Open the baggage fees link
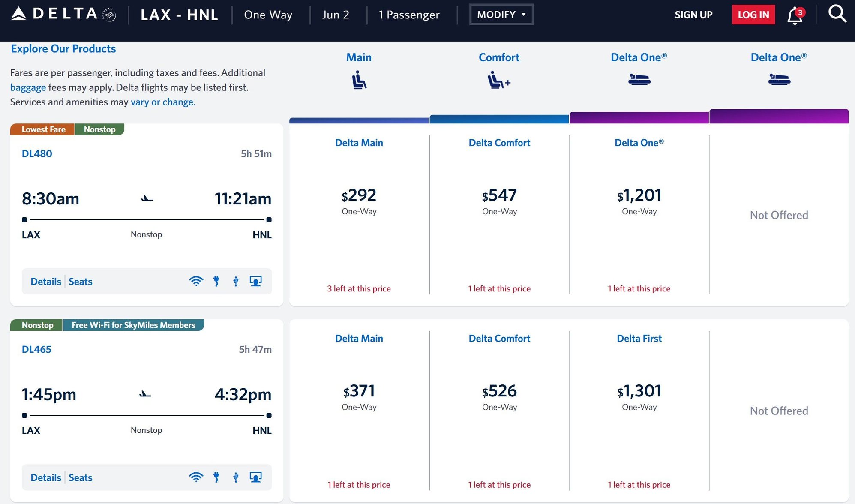The height and width of the screenshot is (504, 855). 28,87
